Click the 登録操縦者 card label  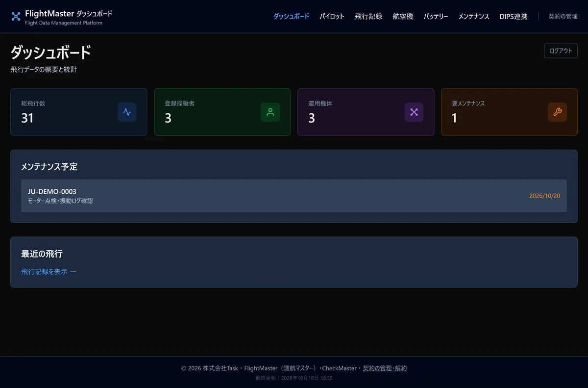click(x=179, y=103)
